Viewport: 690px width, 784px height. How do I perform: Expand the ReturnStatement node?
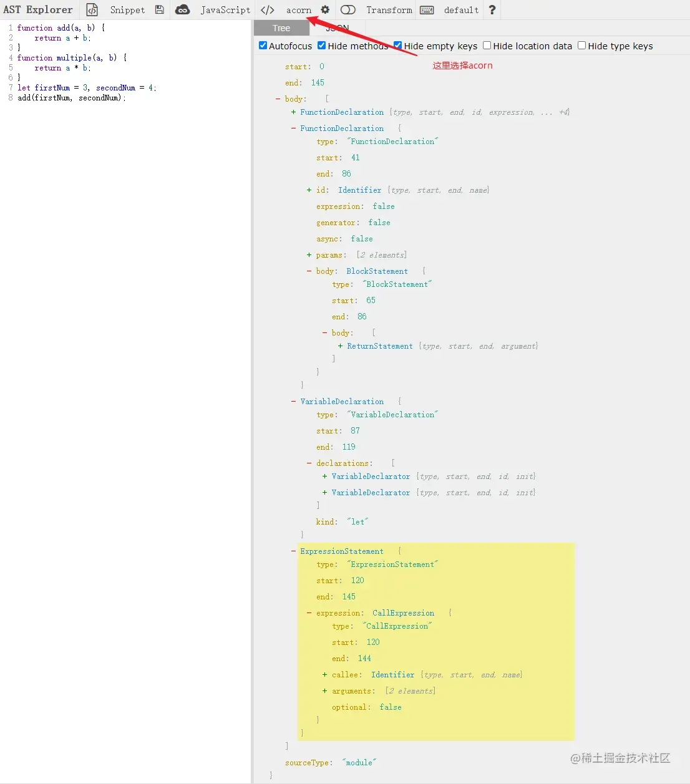(x=340, y=346)
